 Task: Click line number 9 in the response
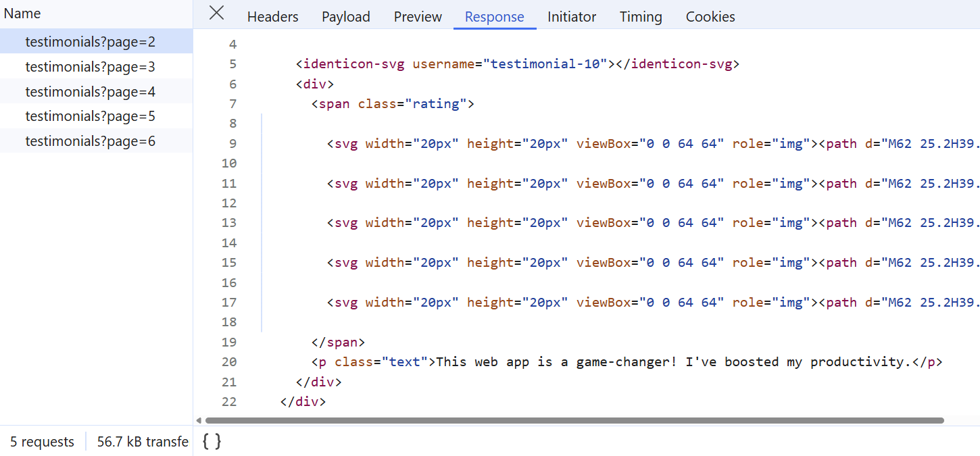[232, 143]
